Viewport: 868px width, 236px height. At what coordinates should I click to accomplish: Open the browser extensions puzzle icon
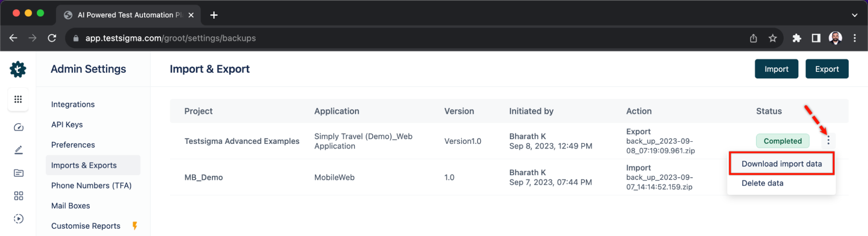pos(796,38)
